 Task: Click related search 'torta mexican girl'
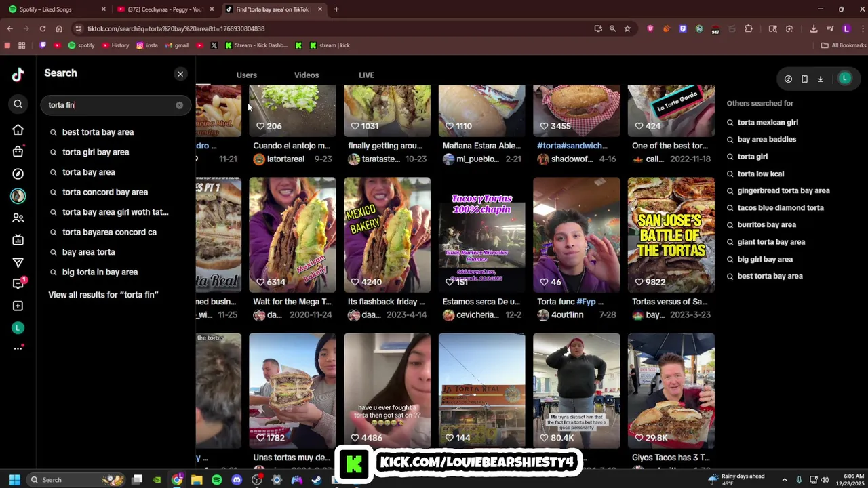[768, 123]
